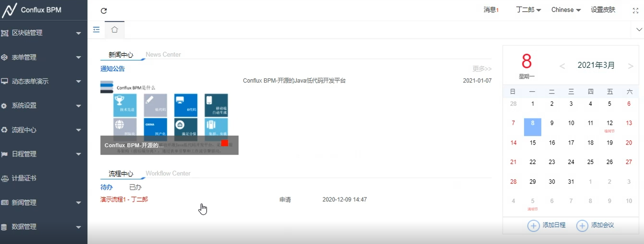Select March 12 in the calendar
The image size is (644, 244).
click(610, 123)
